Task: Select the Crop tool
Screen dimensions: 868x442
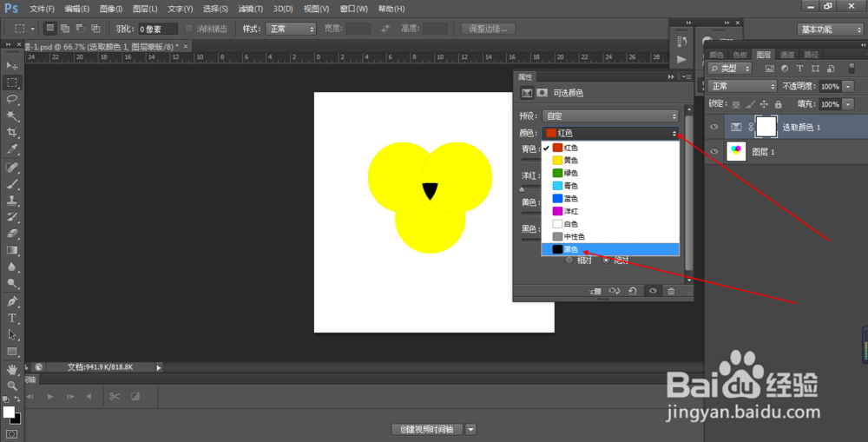Action: (x=11, y=132)
